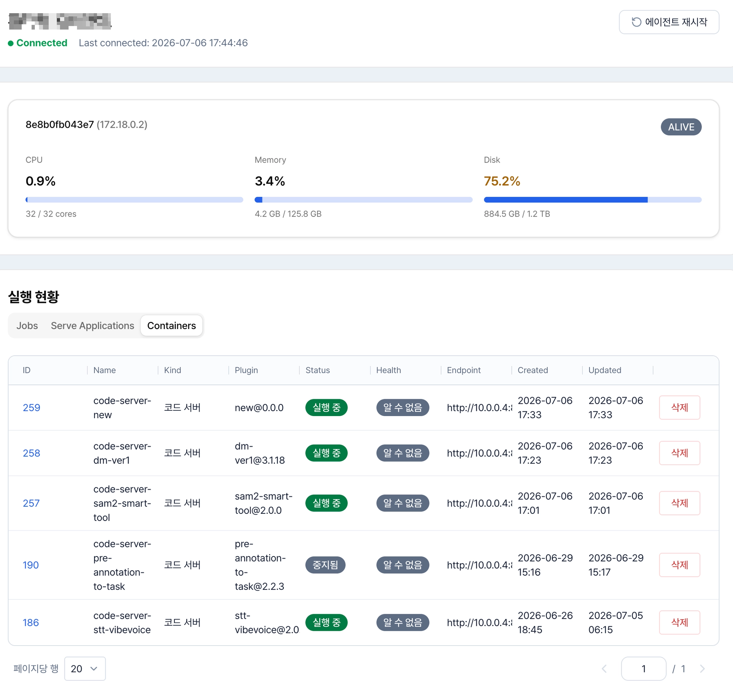733x700 pixels.
Task: Go to next page arrow
Action: point(702,668)
